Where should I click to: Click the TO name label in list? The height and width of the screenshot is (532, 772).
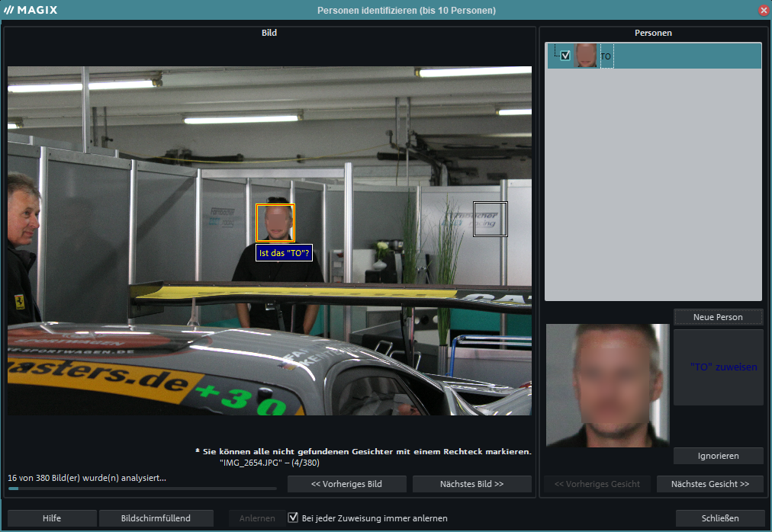606,56
